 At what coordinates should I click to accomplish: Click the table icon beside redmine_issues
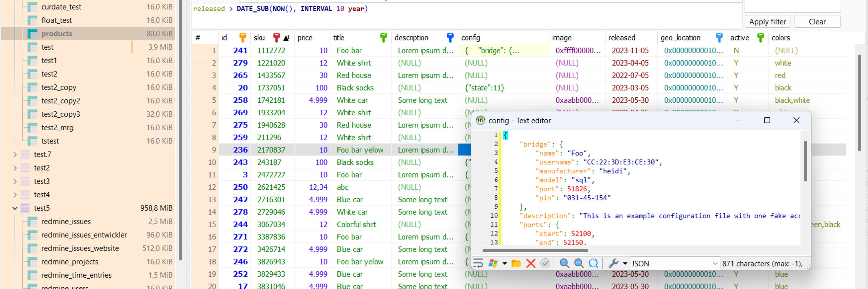pyautogui.click(x=32, y=221)
